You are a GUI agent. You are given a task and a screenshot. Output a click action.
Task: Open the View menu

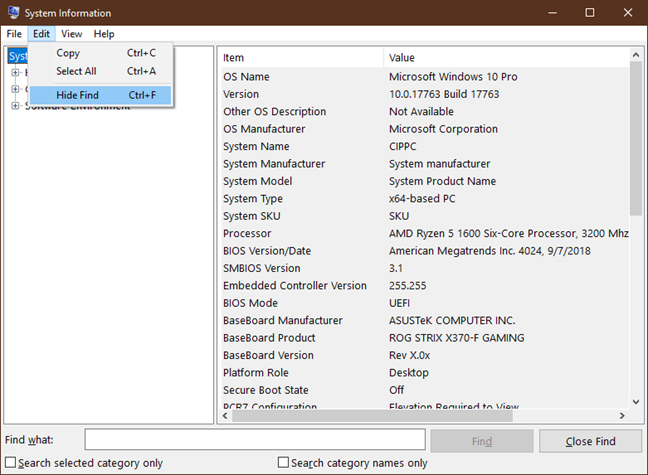coord(71,34)
